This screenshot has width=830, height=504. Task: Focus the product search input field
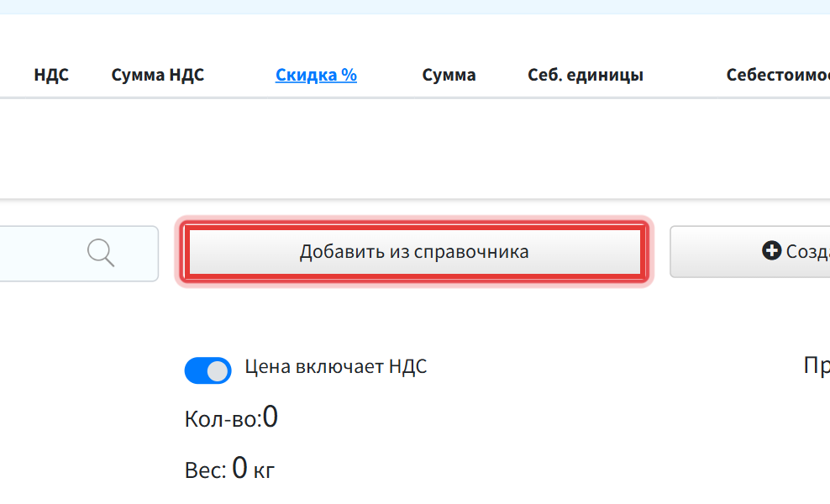[79, 254]
